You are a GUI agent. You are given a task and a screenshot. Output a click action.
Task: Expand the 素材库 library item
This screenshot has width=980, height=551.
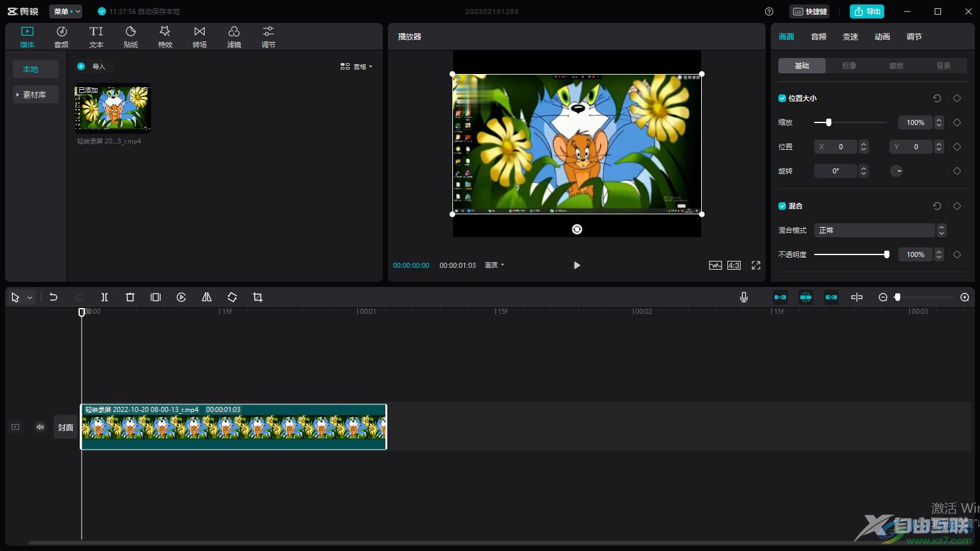36,94
